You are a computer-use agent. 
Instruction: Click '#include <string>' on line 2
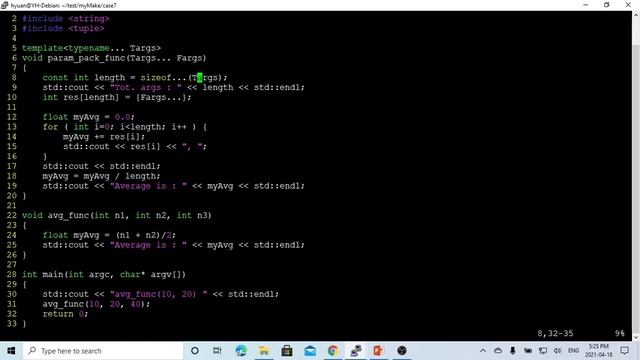(x=66, y=19)
